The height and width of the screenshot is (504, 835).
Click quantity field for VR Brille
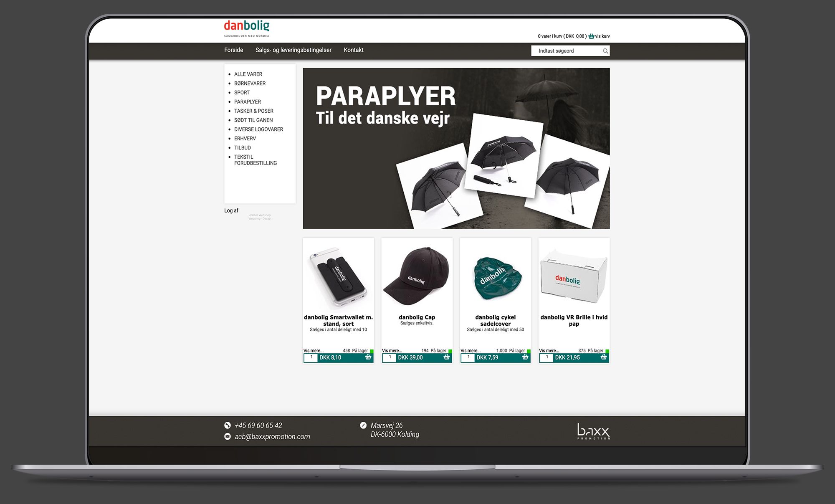coord(547,357)
